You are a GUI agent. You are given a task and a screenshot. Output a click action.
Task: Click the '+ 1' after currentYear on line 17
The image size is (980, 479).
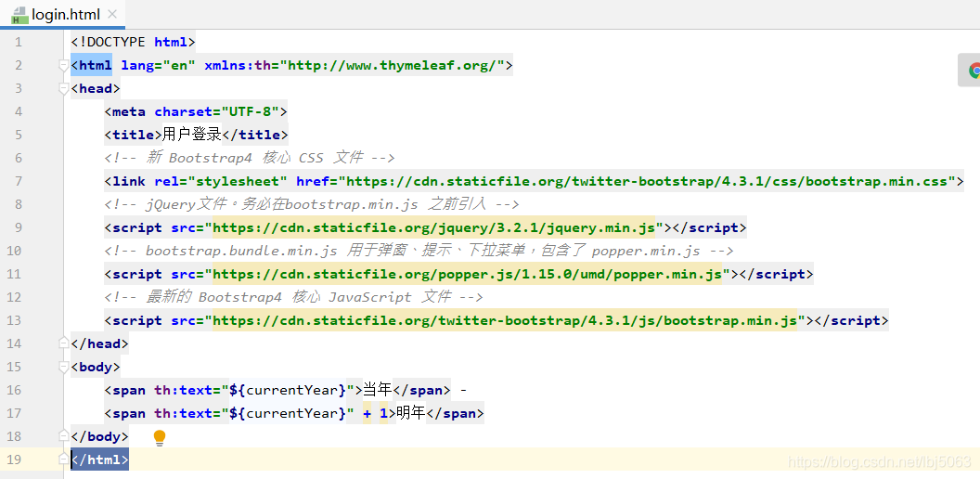pyautogui.click(x=375, y=413)
